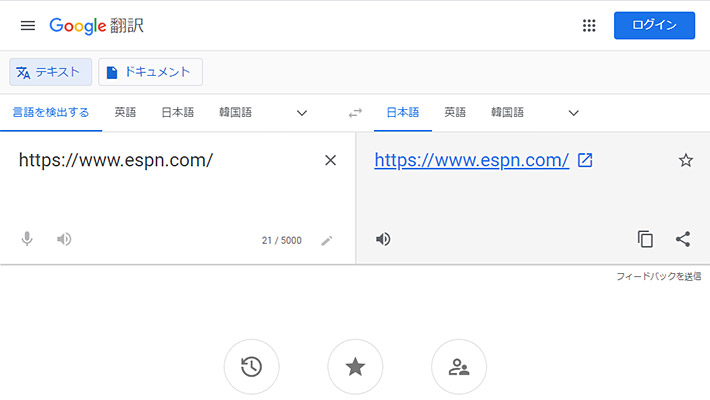Screen dimensions: 710x400
Task: Expand the source language list
Action: coord(302,113)
